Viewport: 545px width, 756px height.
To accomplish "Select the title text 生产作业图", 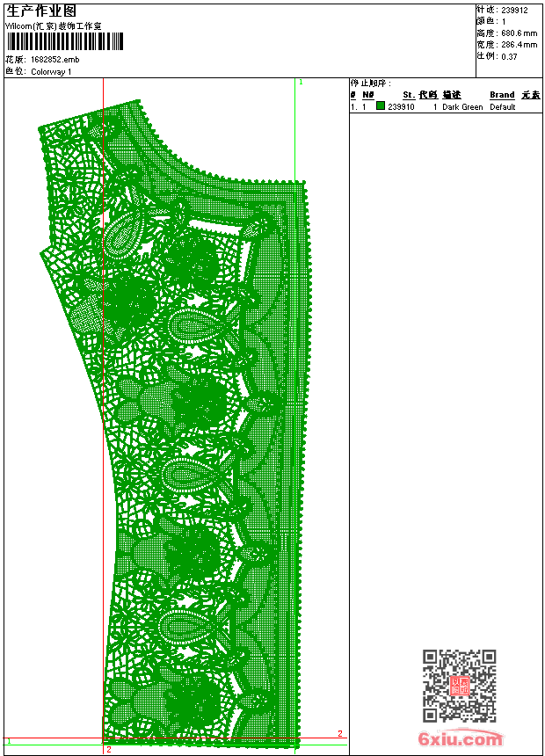I will point(41,11).
